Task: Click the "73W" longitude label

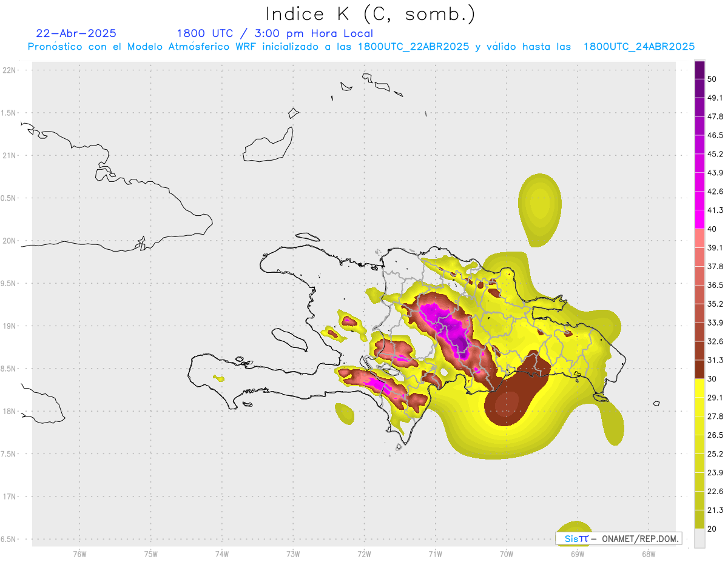Action: click(293, 554)
